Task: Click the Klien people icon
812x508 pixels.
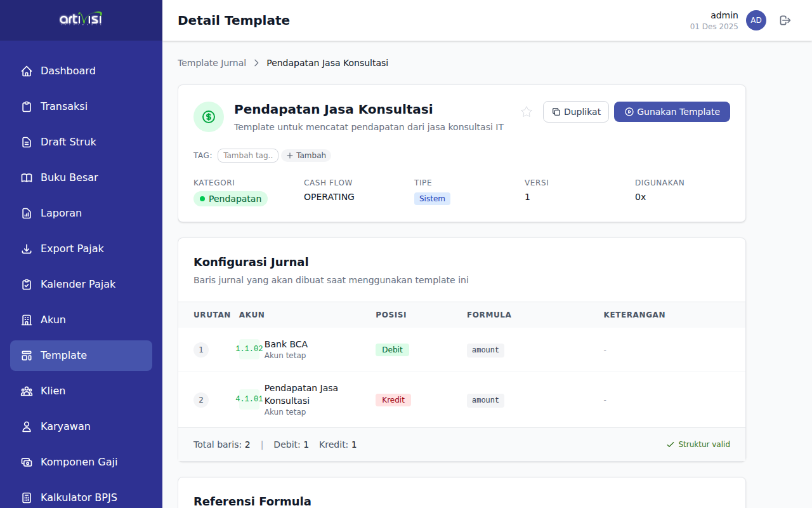Action: click(x=27, y=391)
